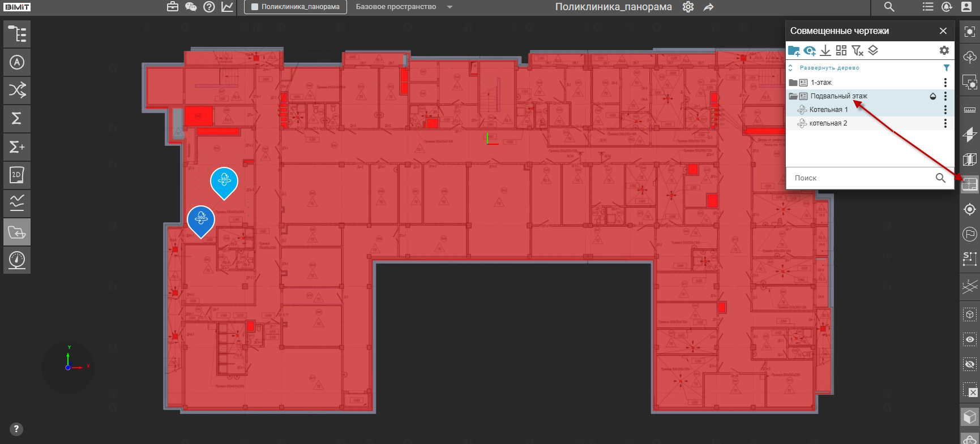The height and width of the screenshot is (444, 980).
Task: Toggle opacity for Подвальный этаж
Action: (x=933, y=96)
